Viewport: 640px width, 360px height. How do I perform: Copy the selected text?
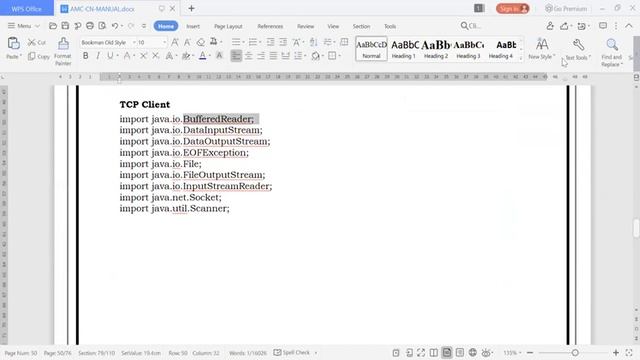39,56
